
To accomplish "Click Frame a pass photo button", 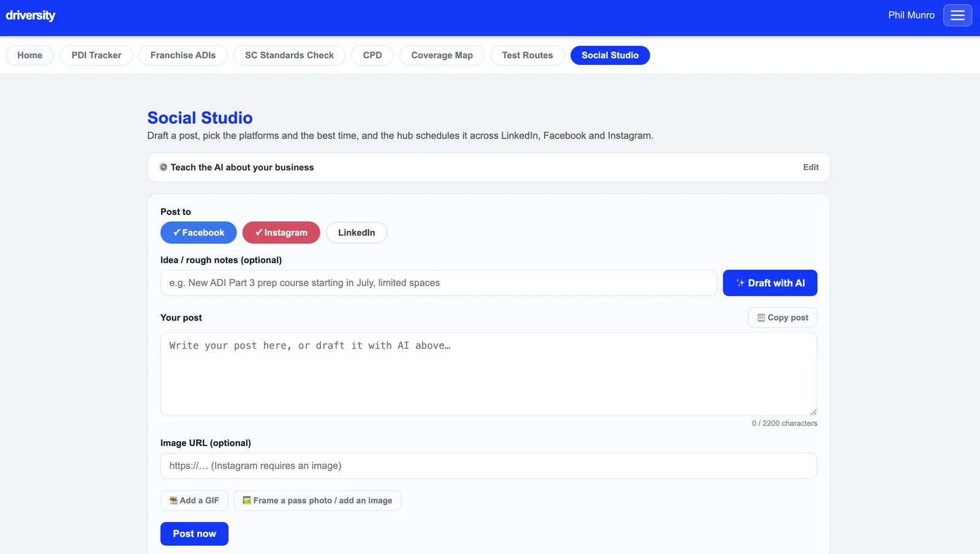I will pyautogui.click(x=317, y=501).
